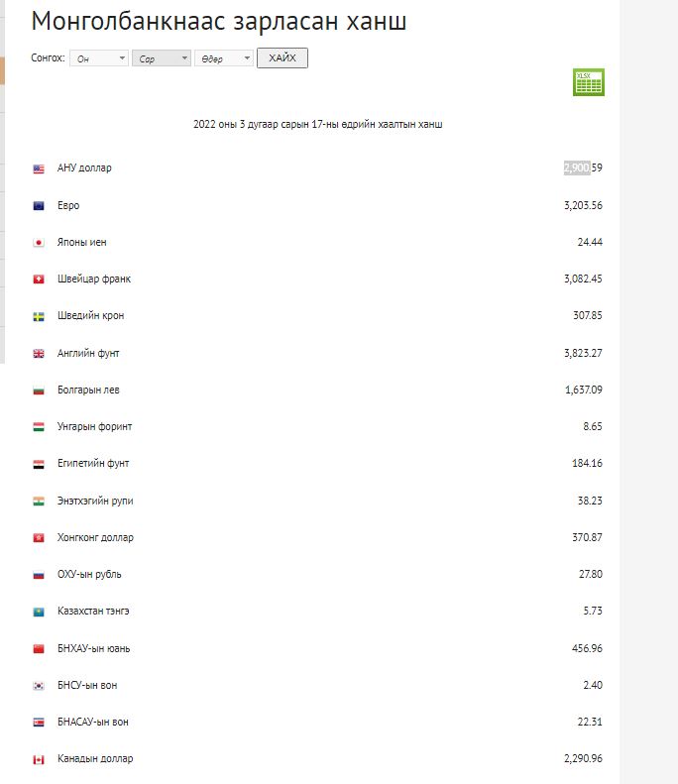Click the US flag icon
Screen dimensions: 678x784
[39, 168]
